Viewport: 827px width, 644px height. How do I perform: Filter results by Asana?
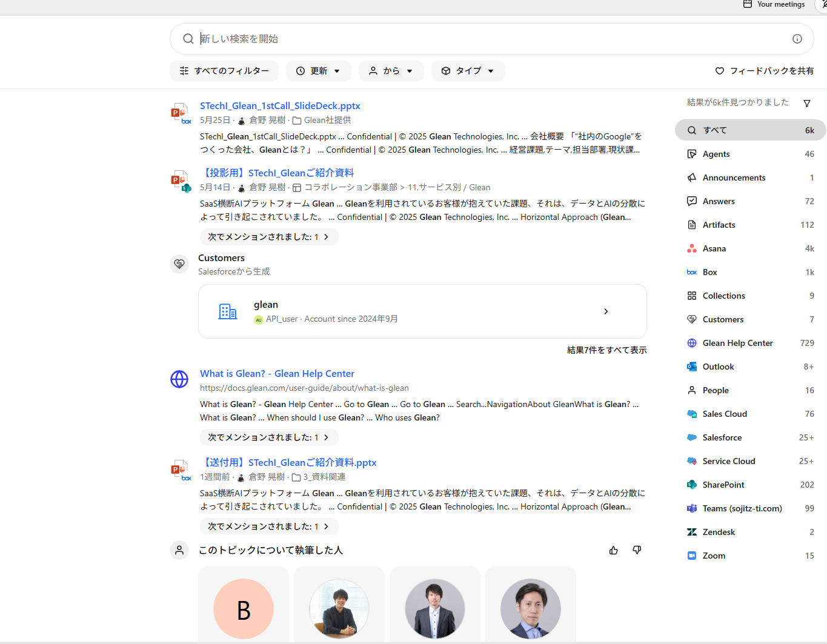click(750, 248)
